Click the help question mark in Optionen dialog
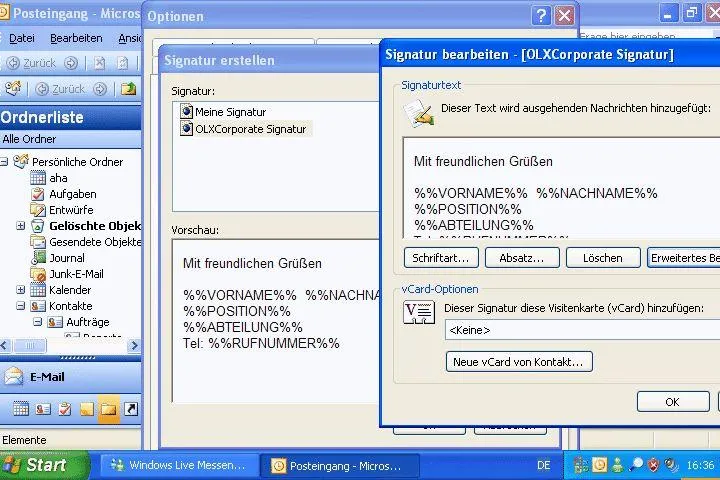This screenshot has height=480, width=720. tap(541, 16)
